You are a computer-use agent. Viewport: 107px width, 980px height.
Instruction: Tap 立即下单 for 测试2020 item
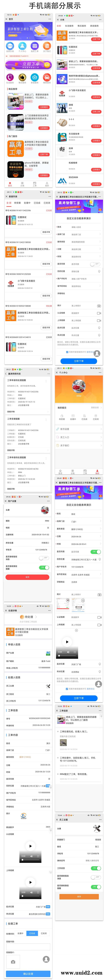[x=96, y=184]
